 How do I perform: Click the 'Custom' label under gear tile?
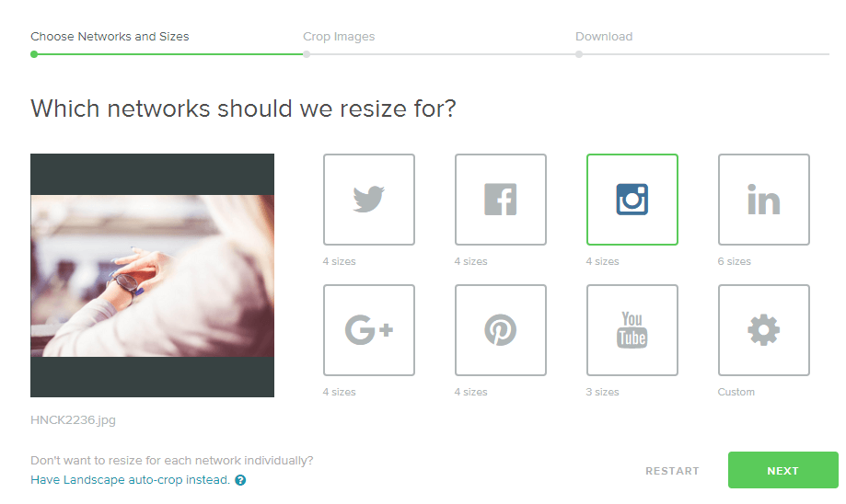coord(736,392)
